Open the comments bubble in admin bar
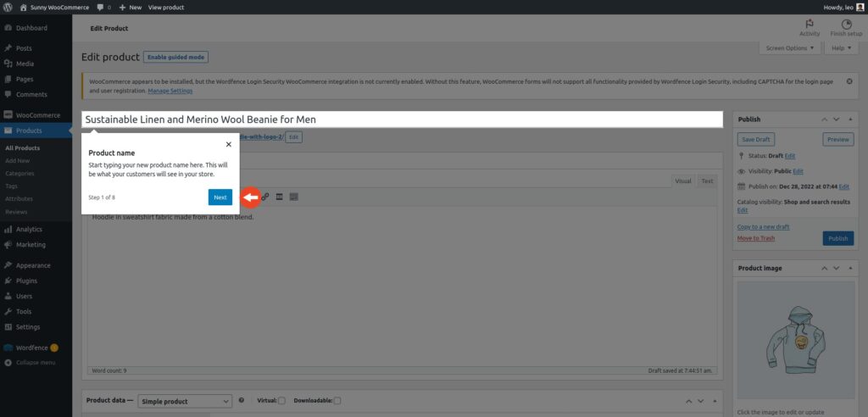Viewport: 868px width, 417px height. tap(103, 7)
